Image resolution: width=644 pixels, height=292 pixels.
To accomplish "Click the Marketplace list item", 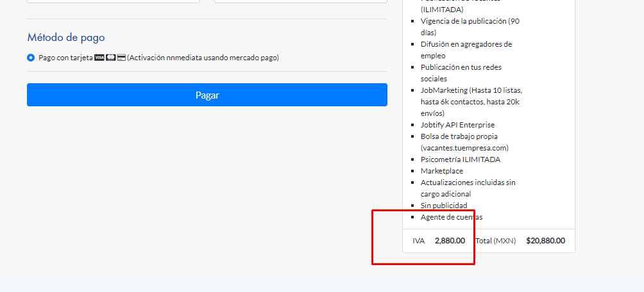I will tap(441, 171).
